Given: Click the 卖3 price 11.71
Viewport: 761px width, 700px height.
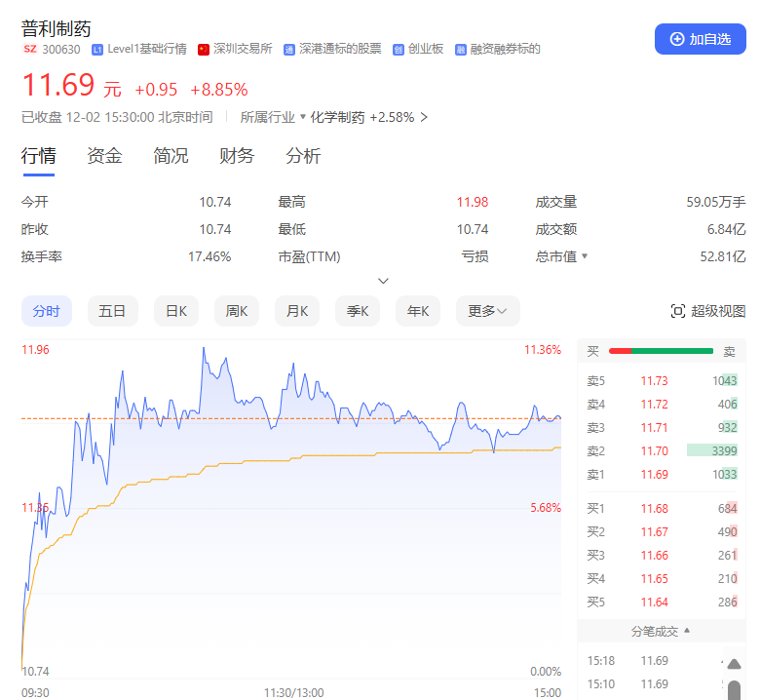Looking at the screenshot, I should pos(654,428).
